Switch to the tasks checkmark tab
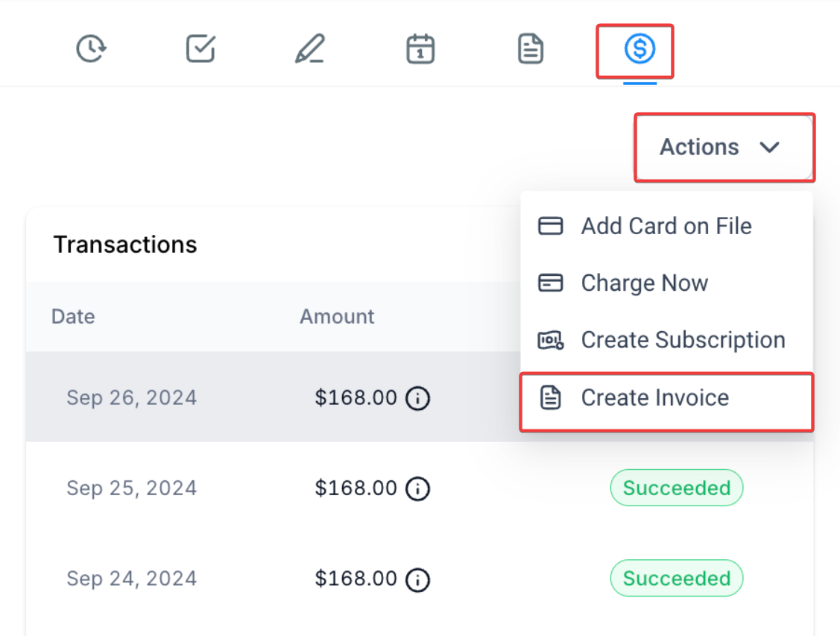The height and width of the screenshot is (636, 840). 200,50
